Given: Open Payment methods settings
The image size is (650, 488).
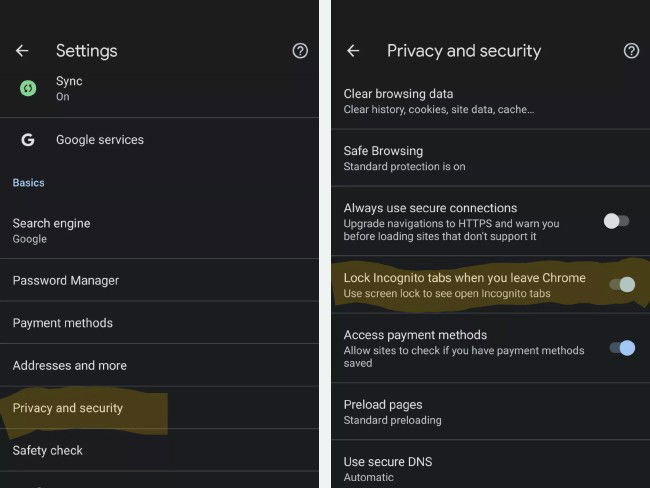Looking at the screenshot, I should point(63,323).
